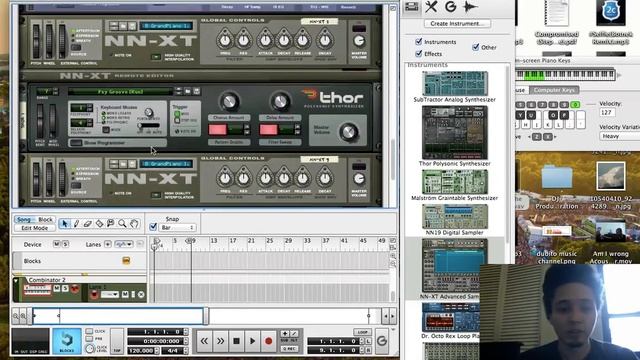Add Malström Graintable Synthesizer from palette

click(454, 182)
